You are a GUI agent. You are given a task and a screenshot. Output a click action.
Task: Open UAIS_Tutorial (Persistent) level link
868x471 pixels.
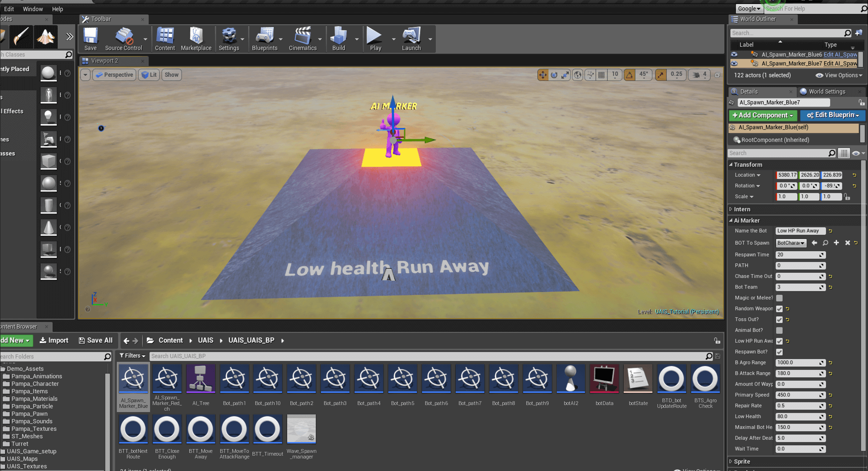(687, 312)
